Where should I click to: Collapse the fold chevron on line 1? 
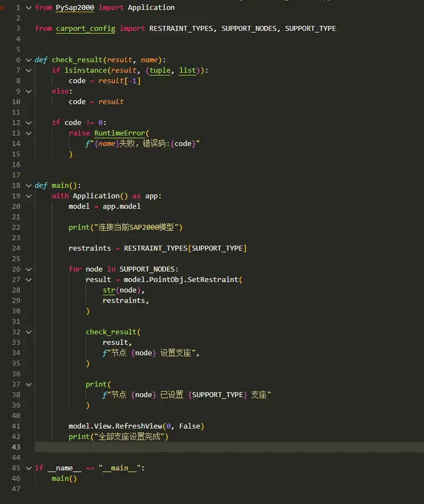[x=29, y=8]
